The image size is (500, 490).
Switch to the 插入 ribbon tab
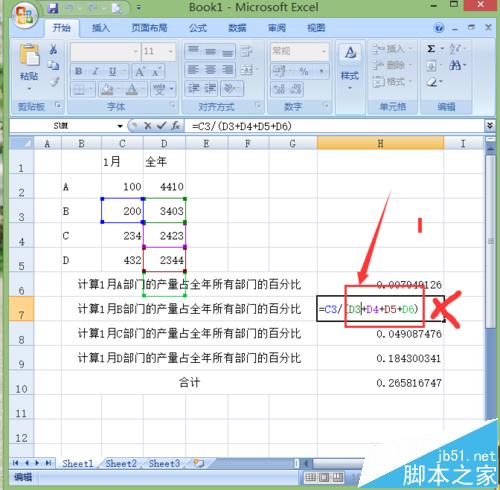coord(101,28)
